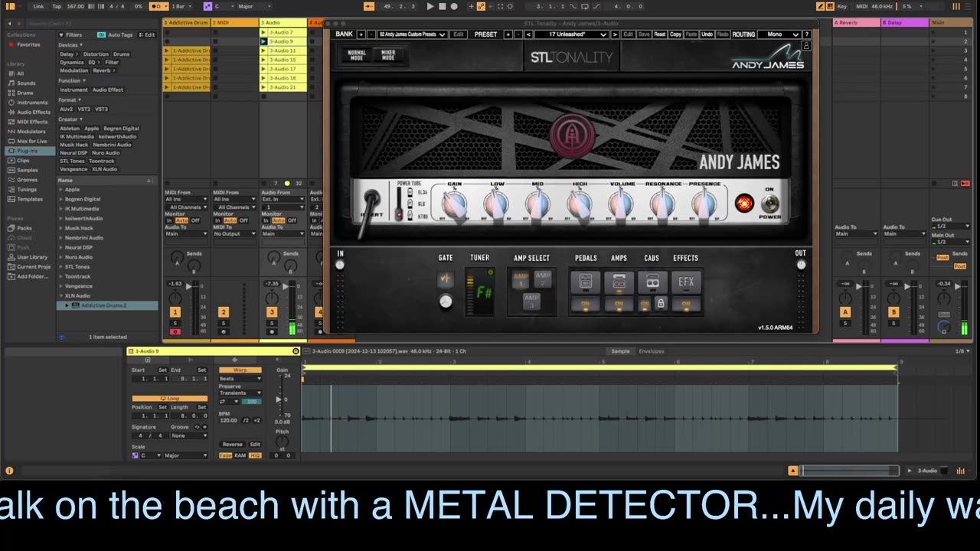Open the Cabs section
This screenshot has width=980, height=551.
(x=652, y=282)
